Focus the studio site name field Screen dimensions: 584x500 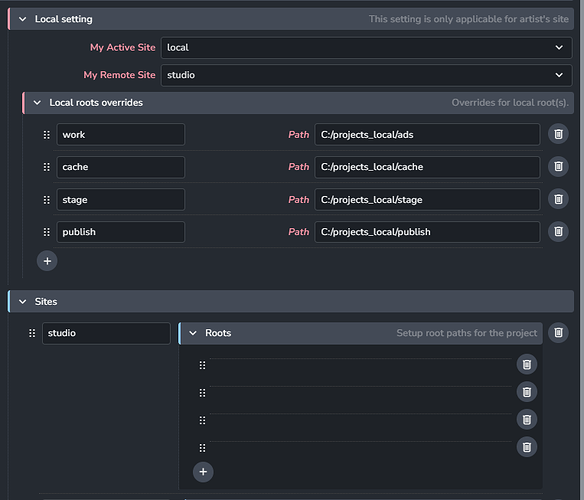click(x=106, y=333)
